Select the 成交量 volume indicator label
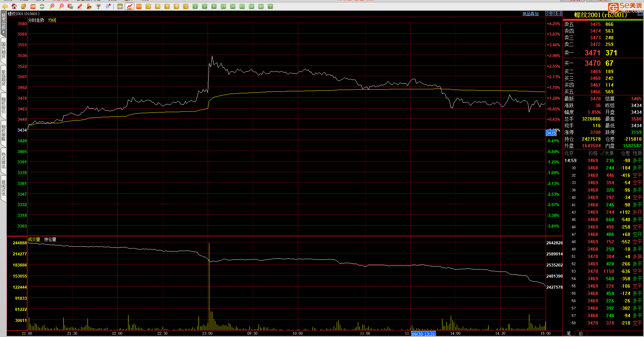644x337 pixels. tap(34, 239)
